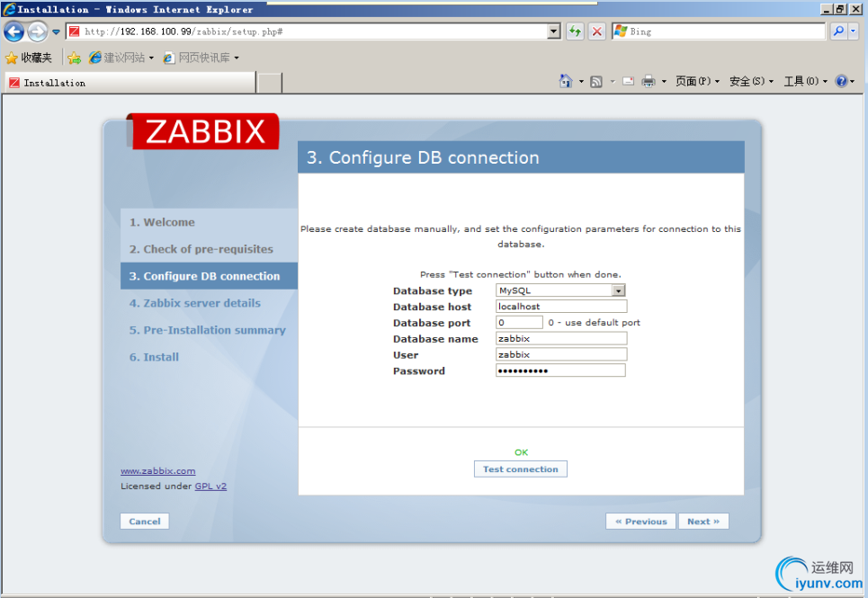Select the Installation browser tab
Viewport: 868px width, 598px height.
[130, 83]
